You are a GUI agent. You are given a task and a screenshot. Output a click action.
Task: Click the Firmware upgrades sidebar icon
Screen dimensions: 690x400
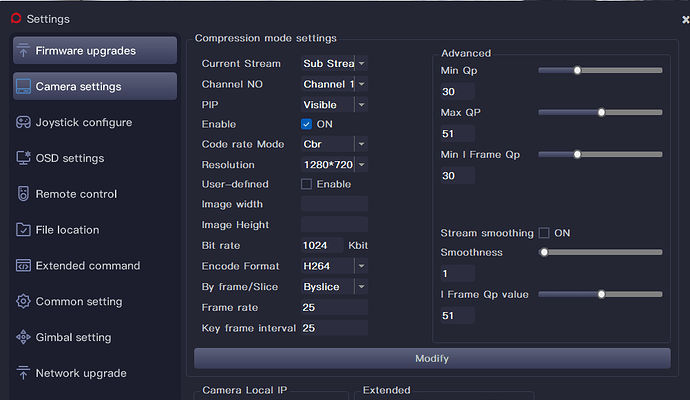coord(23,51)
